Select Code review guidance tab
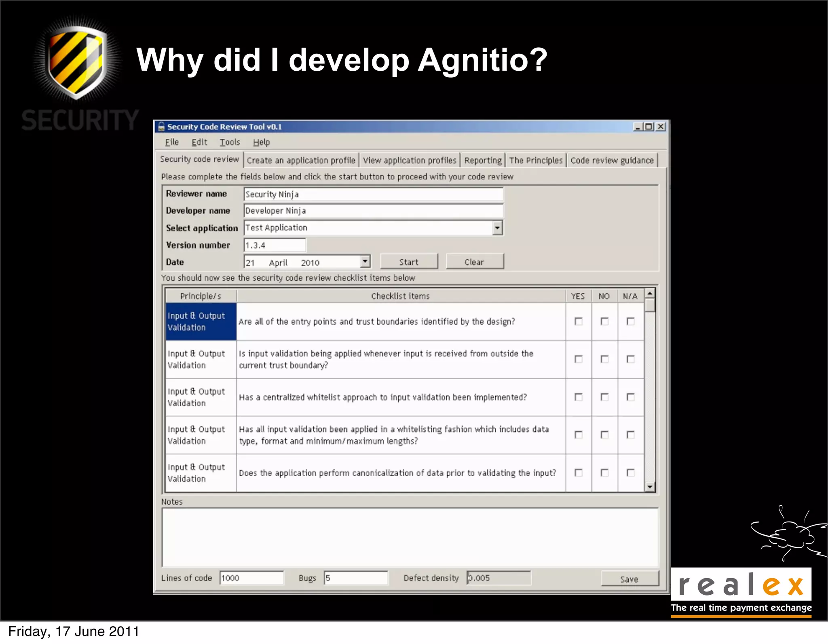 (x=612, y=160)
